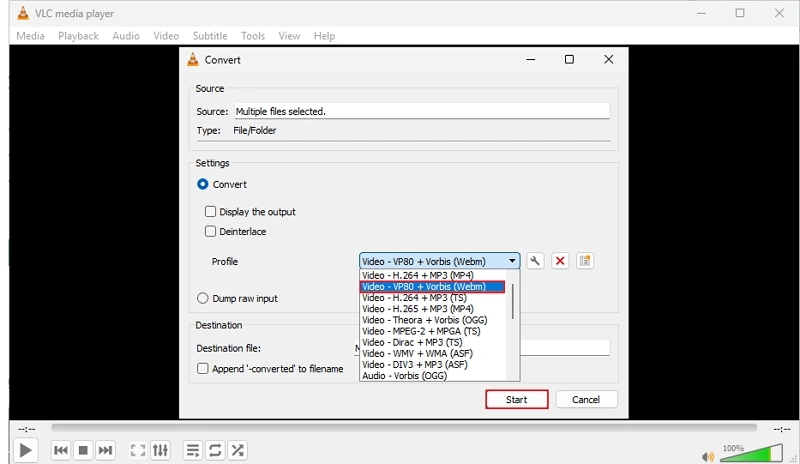The image size is (800, 464).
Task: Delete selected profile red X
Action: coord(560,261)
